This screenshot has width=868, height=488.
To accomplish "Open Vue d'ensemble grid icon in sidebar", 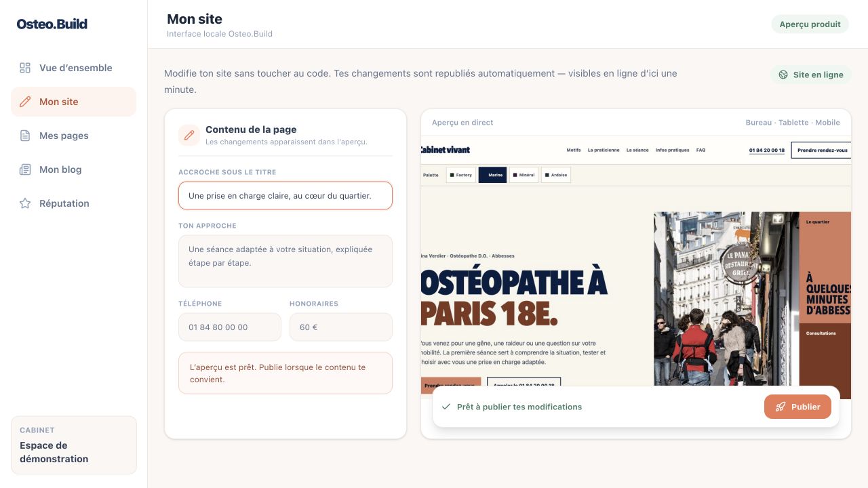I will coord(25,68).
